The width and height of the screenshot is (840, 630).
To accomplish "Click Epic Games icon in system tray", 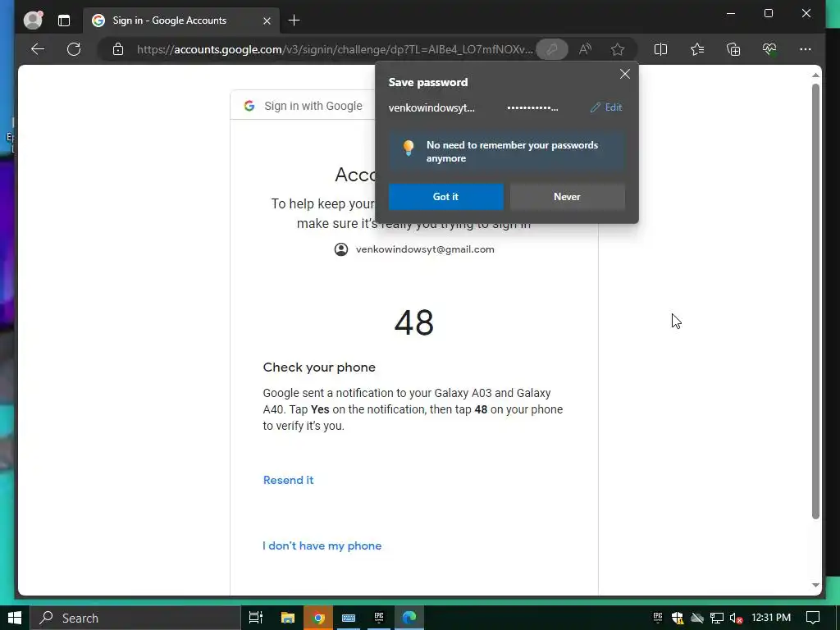I will click(658, 618).
